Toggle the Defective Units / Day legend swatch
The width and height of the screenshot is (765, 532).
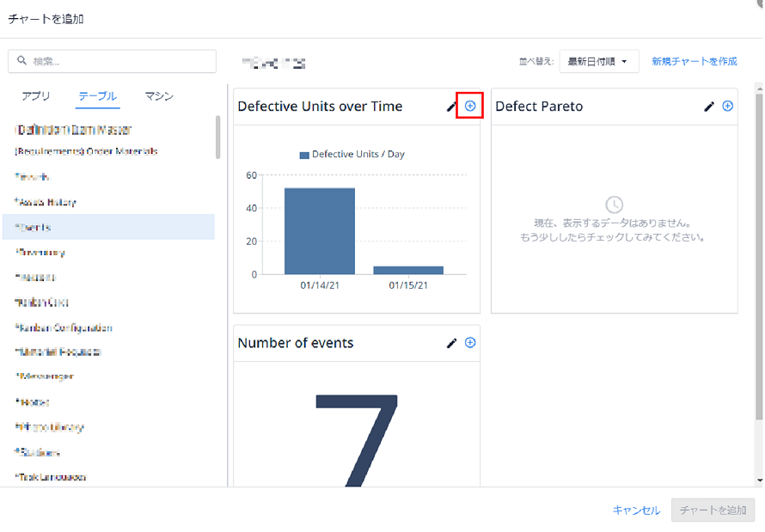[304, 155]
